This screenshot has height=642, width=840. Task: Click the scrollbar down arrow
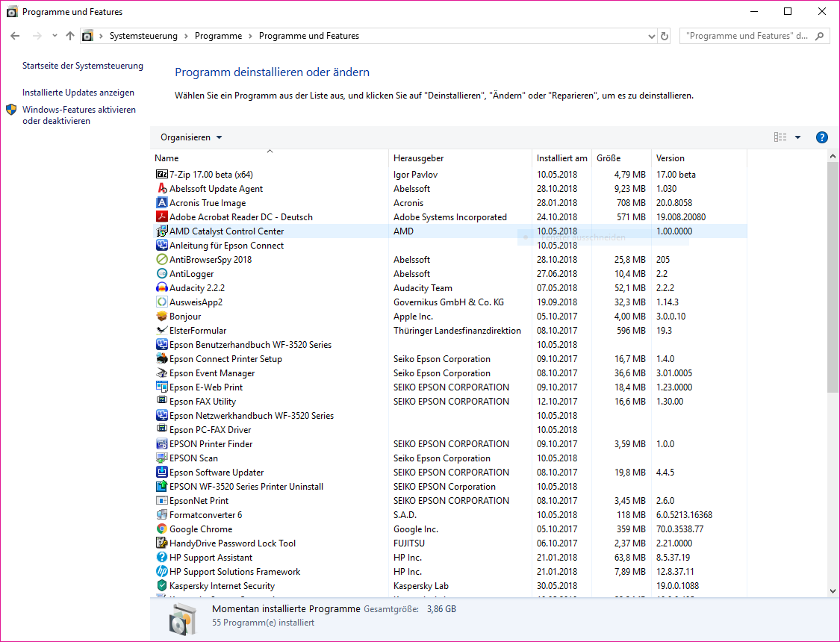click(x=833, y=591)
